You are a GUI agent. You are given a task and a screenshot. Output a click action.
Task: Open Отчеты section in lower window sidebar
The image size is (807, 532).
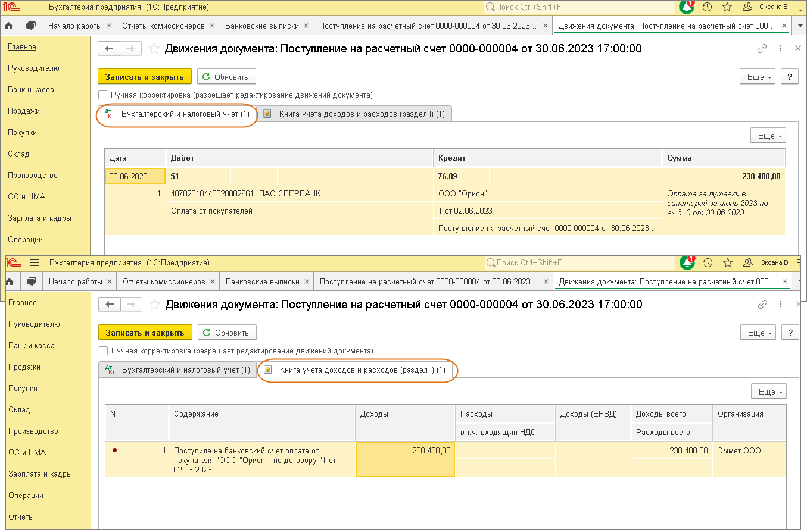pos(21,517)
